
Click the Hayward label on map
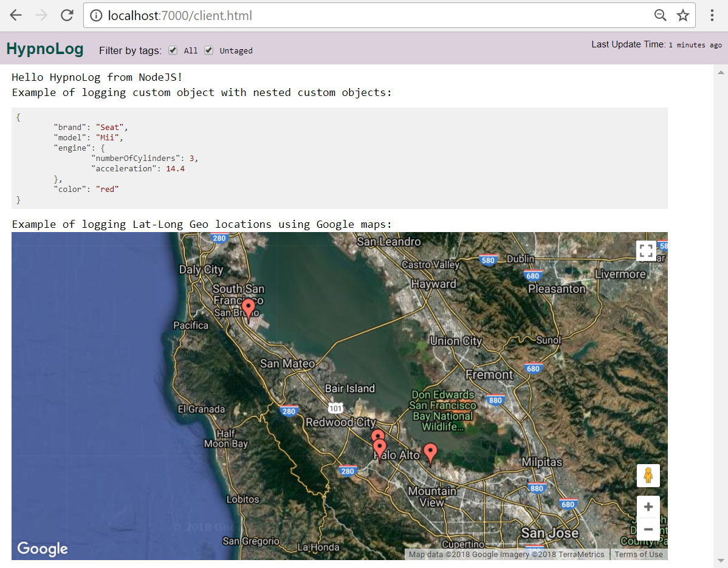tap(434, 284)
